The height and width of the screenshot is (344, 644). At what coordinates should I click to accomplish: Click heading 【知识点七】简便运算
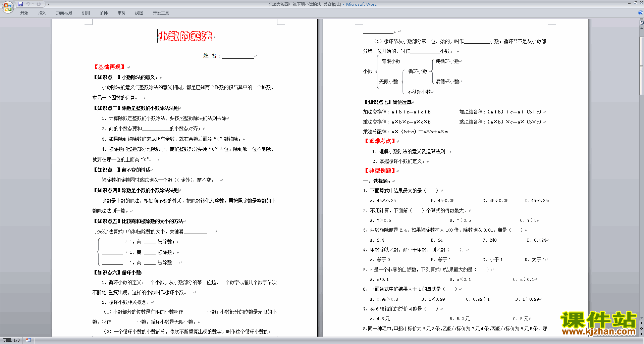pos(387,102)
